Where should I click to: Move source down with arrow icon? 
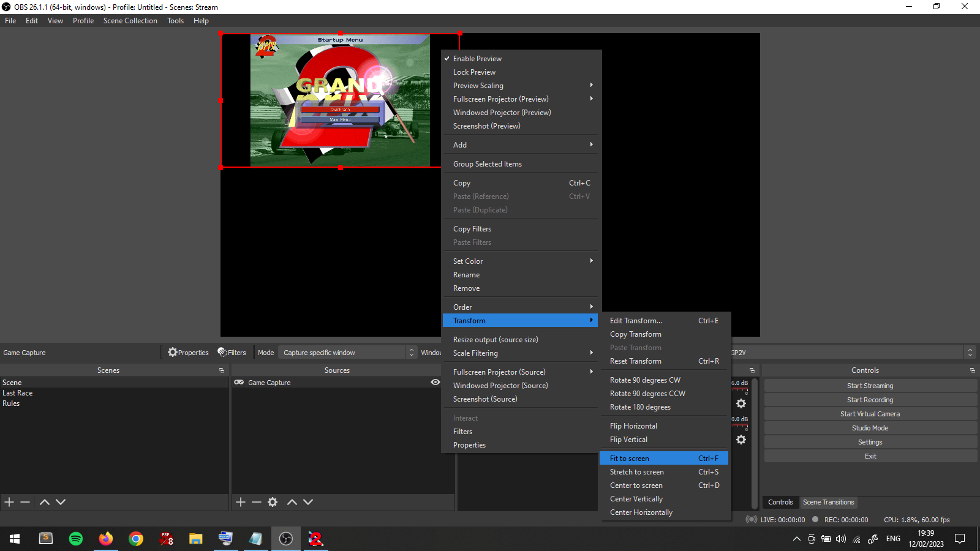[x=308, y=502]
